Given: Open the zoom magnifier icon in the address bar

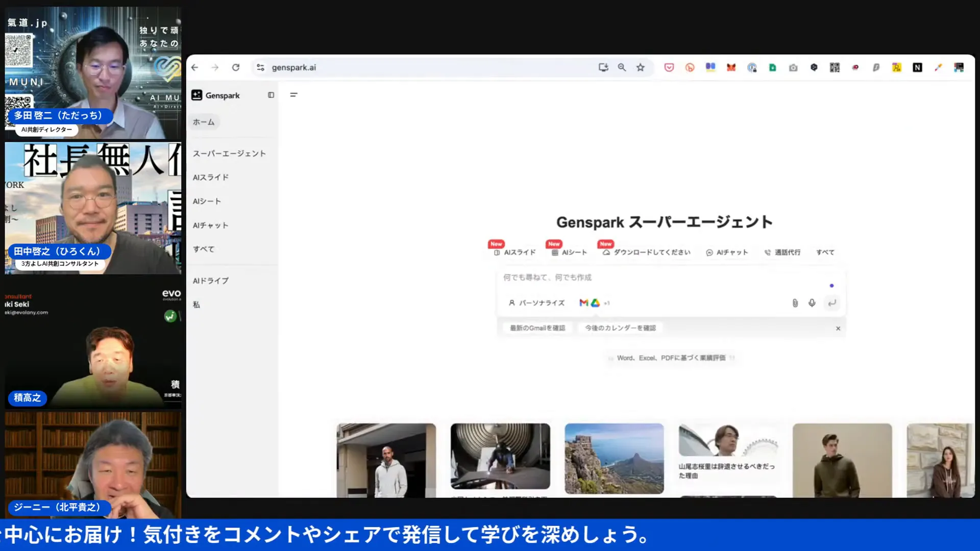Looking at the screenshot, I should [622, 67].
